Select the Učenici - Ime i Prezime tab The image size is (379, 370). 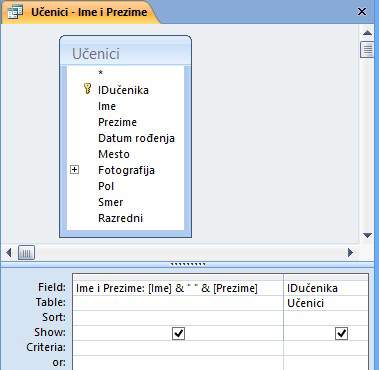click(x=89, y=12)
